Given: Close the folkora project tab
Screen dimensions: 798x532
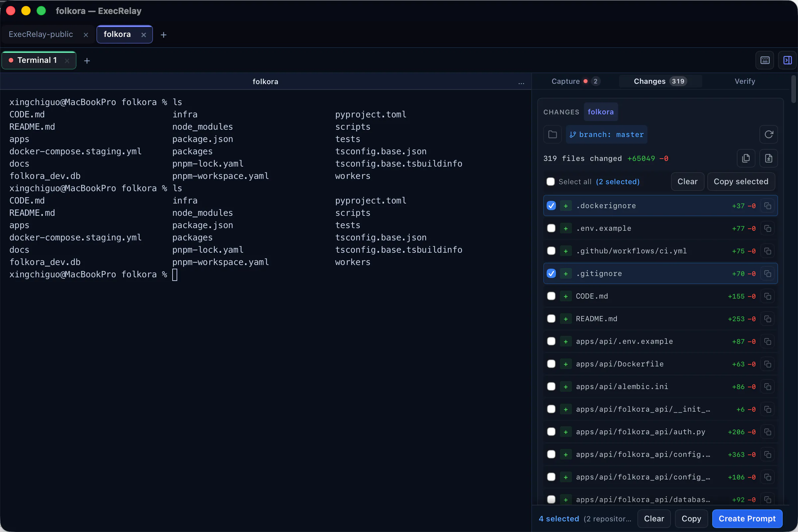Looking at the screenshot, I should (x=144, y=35).
